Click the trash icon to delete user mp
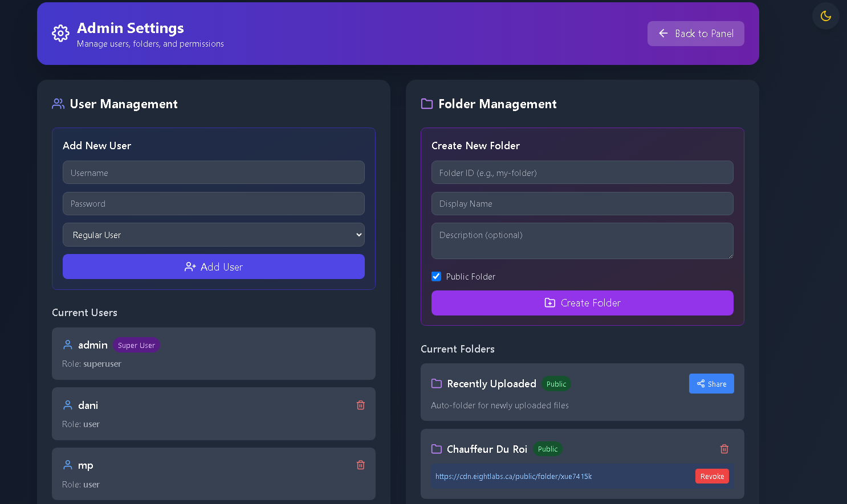The height and width of the screenshot is (504, 847). pyautogui.click(x=360, y=465)
